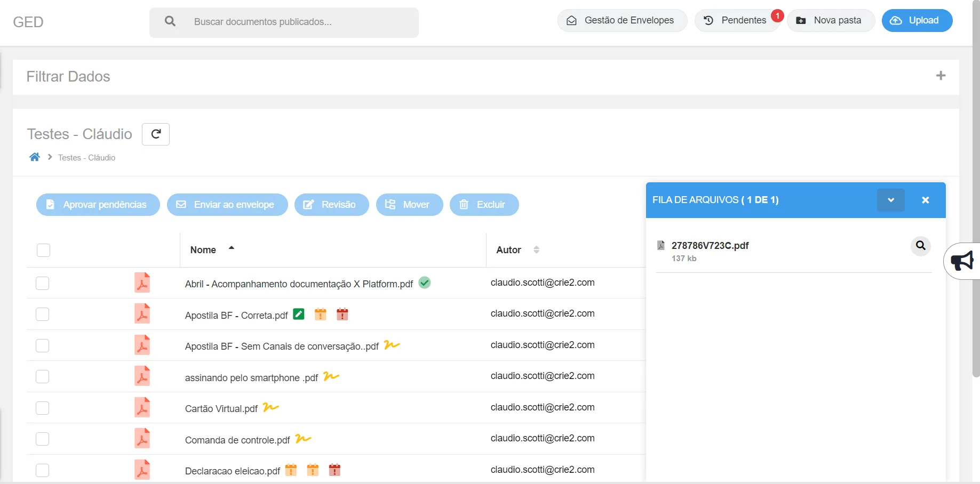
Task: Click PDF icon of Apostila BF - Correta.pdf
Action: [x=142, y=313]
